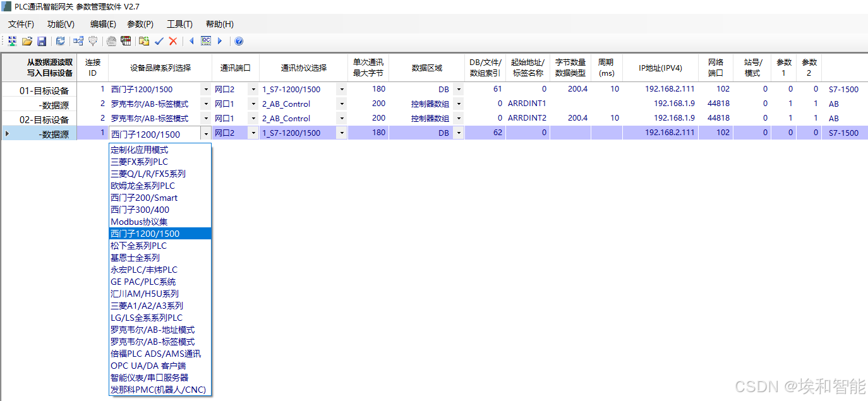Click the DB index cell showing 62
Viewport: 868px width, 401px height.
pyautogui.click(x=485, y=133)
